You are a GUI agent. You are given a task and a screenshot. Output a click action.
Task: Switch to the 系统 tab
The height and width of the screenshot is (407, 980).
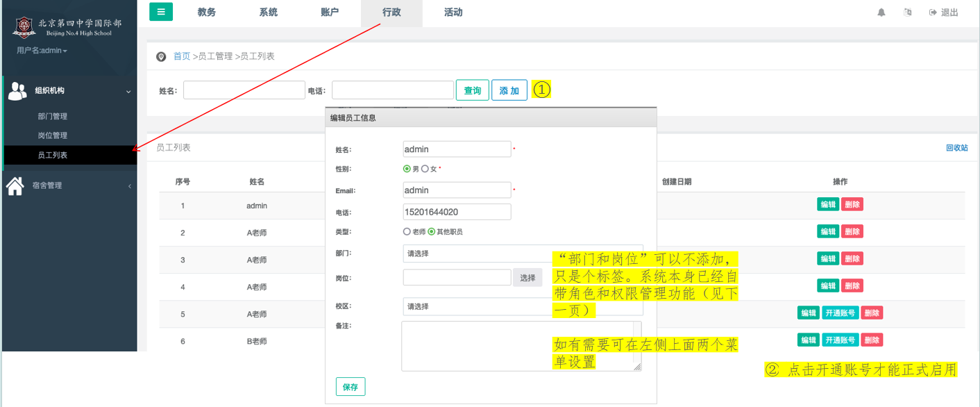269,13
